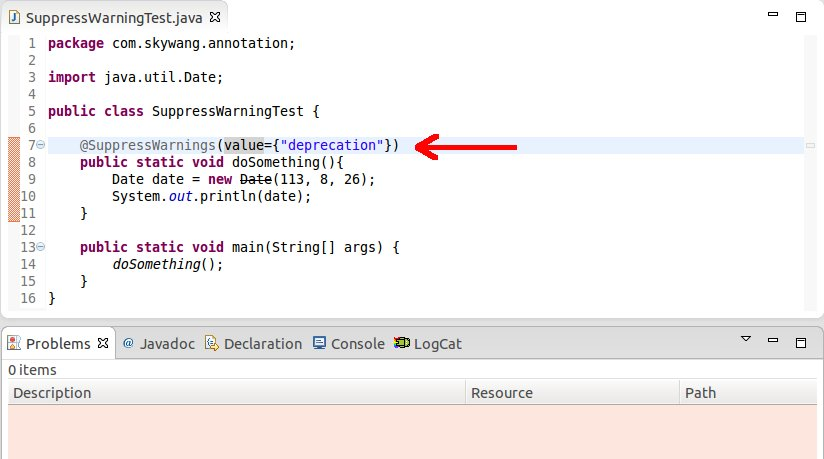
Task: Click the Problems view icon
Action: (x=14, y=343)
